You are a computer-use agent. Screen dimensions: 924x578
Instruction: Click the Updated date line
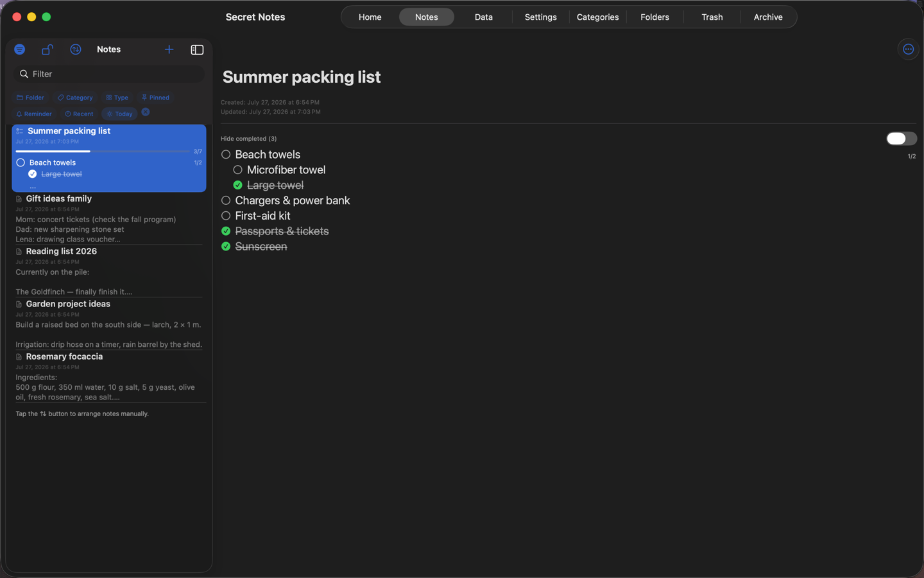click(x=271, y=112)
